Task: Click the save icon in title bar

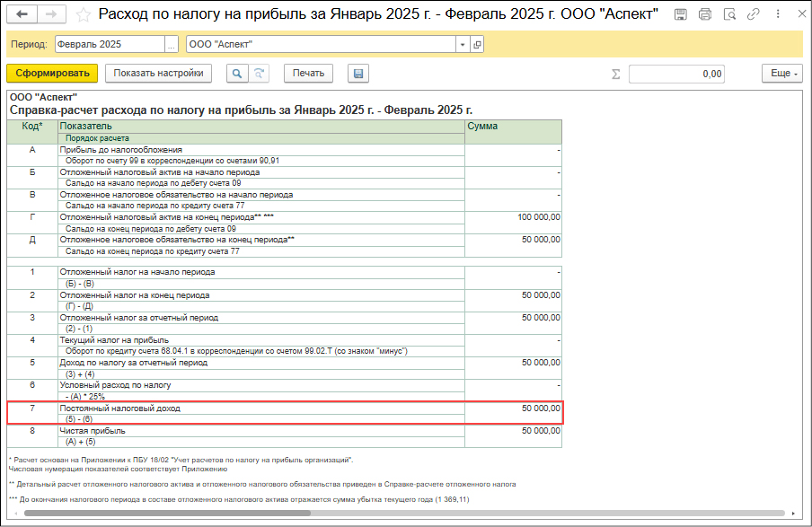Action: pyautogui.click(x=682, y=14)
